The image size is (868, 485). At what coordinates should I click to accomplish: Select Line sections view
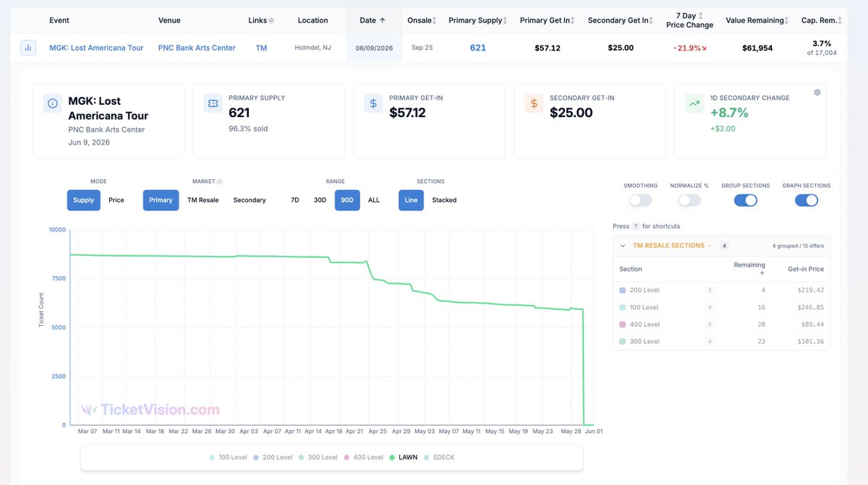[411, 200]
